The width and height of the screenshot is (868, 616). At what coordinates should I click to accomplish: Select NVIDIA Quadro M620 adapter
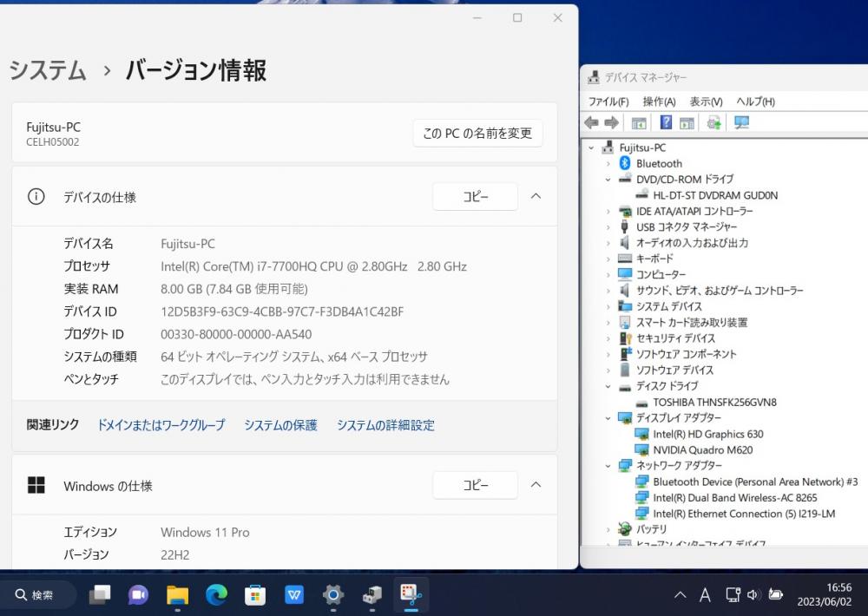tap(703, 450)
